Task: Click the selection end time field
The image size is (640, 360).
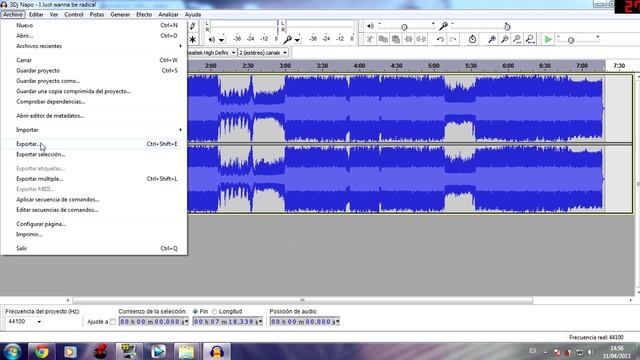Action: tap(227, 322)
